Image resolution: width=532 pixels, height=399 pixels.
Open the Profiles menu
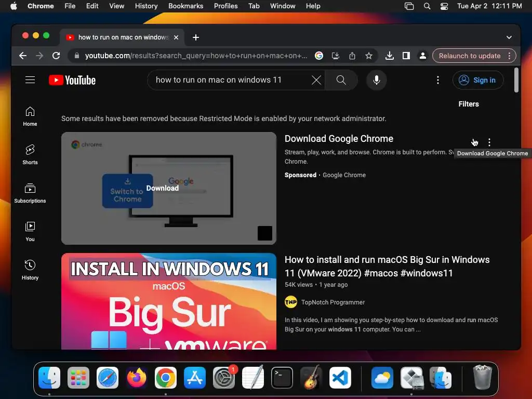(x=225, y=6)
